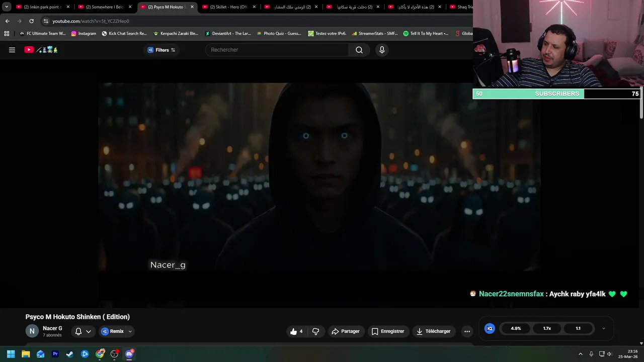Start voice search with microphone icon
Viewport: 644px width, 362px height.
[382, 50]
